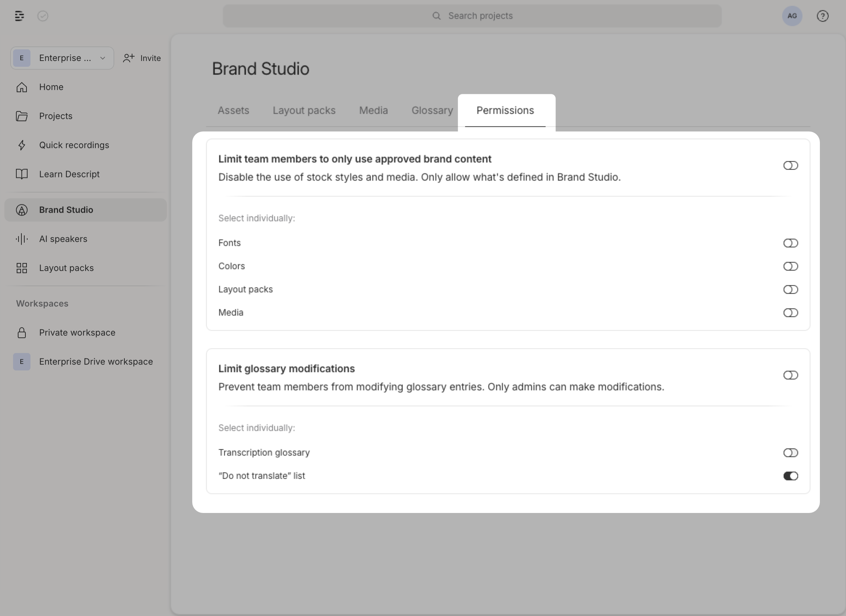The image size is (846, 616).
Task: Open the Projects folder section
Action: pos(55,116)
